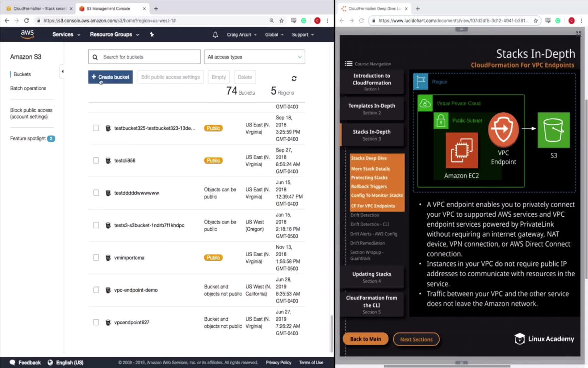Open the Resource Groups dropdown

tap(115, 34)
